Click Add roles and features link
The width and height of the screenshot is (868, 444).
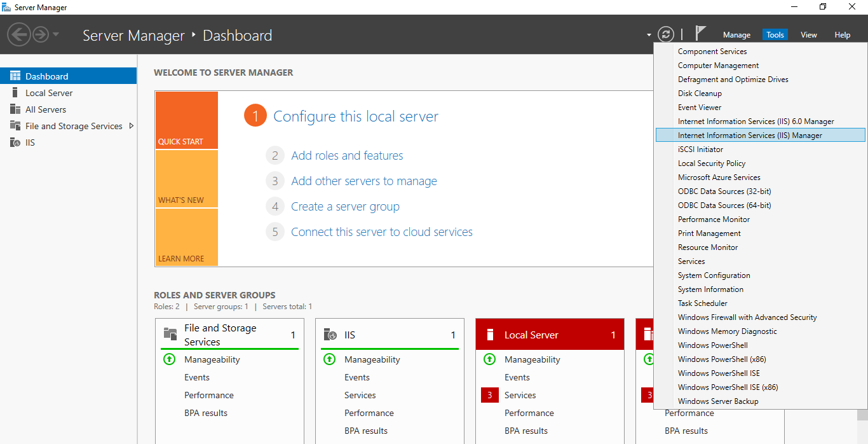pyautogui.click(x=347, y=156)
